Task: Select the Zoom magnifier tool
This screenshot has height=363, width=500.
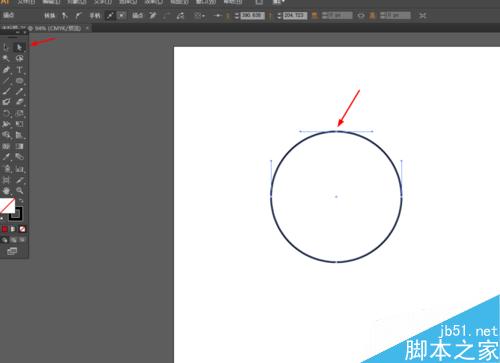Action: click(x=19, y=191)
